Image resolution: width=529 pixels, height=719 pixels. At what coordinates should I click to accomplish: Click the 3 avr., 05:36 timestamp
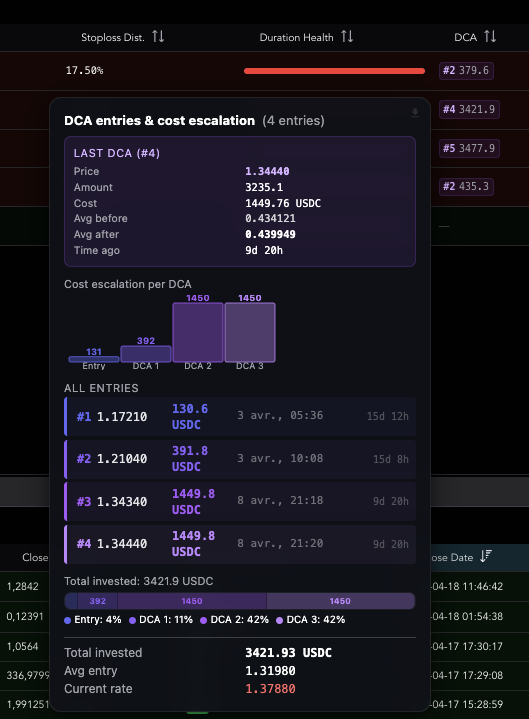[280, 415]
